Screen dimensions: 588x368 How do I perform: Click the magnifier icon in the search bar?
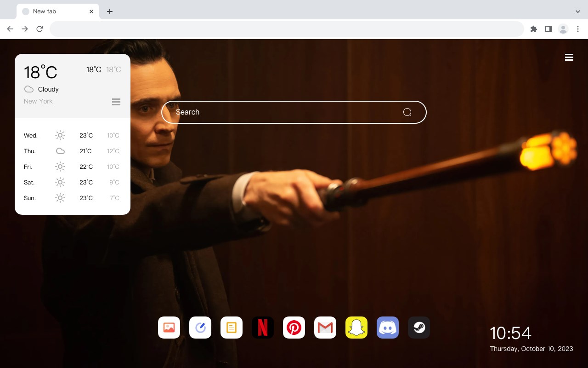407,112
